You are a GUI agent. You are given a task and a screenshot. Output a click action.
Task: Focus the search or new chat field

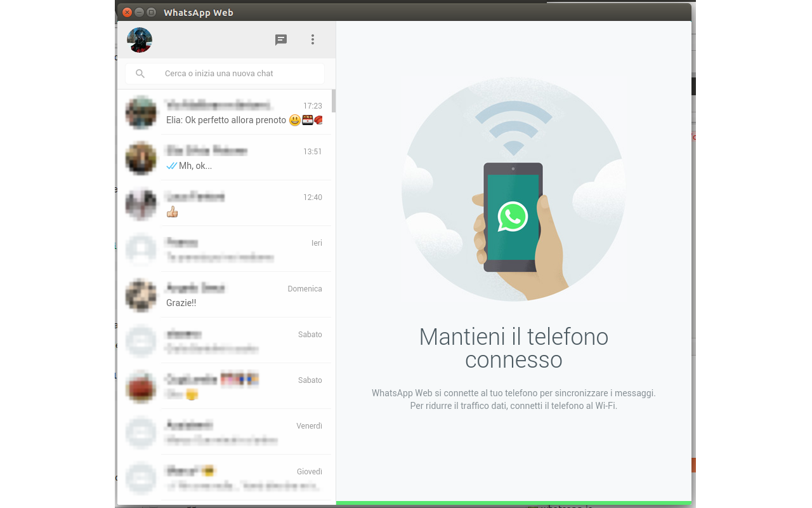[x=225, y=74]
